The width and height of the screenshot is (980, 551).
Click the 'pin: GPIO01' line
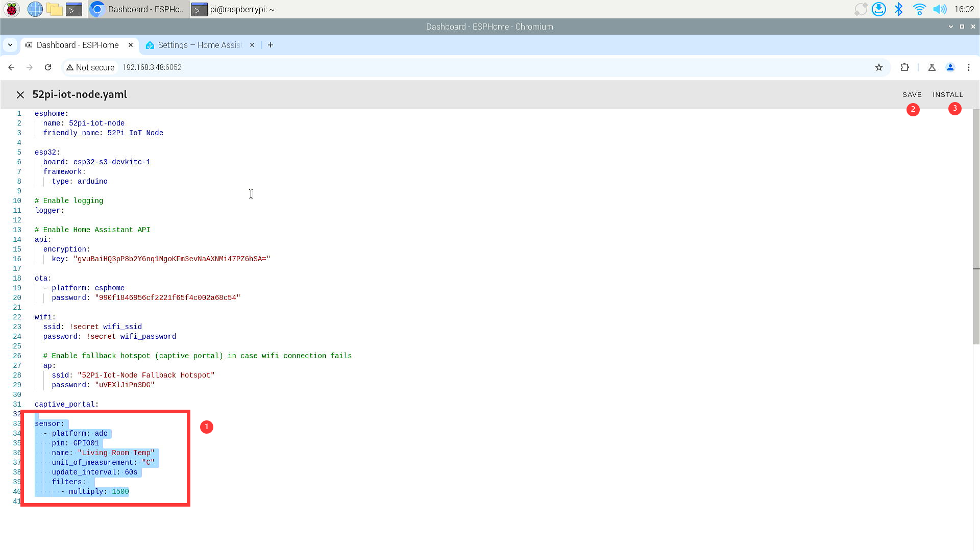[76, 443]
